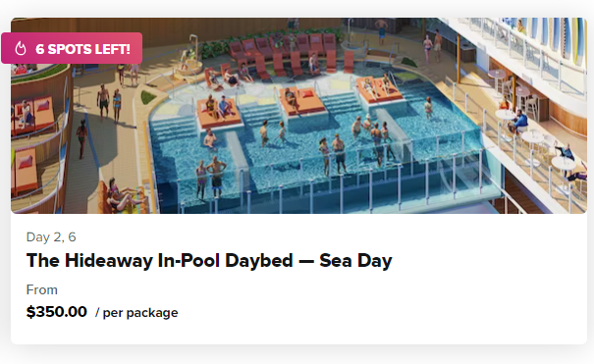The height and width of the screenshot is (364, 594).
Task: Click the rightmost orange in-pool daybed in photo
Action: click(378, 90)
